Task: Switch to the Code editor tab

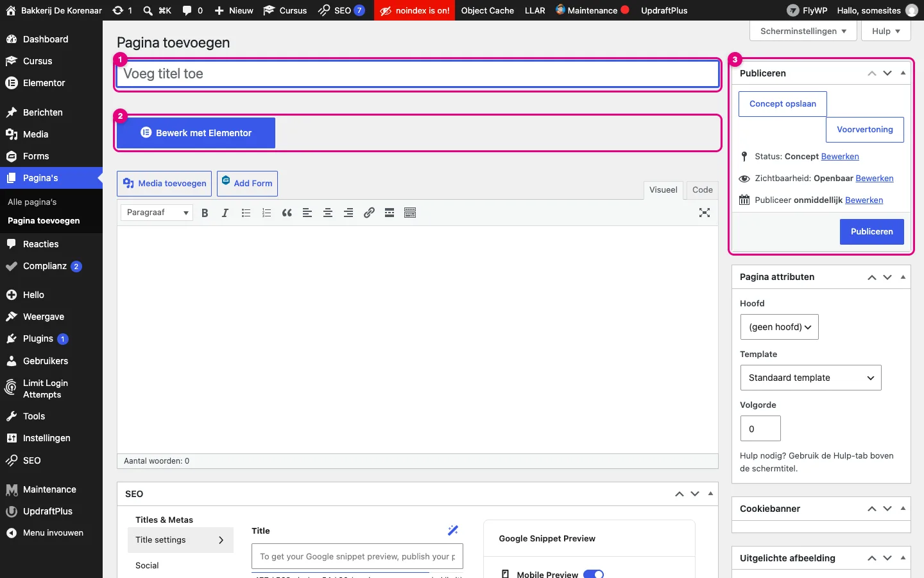Action: 703,190
